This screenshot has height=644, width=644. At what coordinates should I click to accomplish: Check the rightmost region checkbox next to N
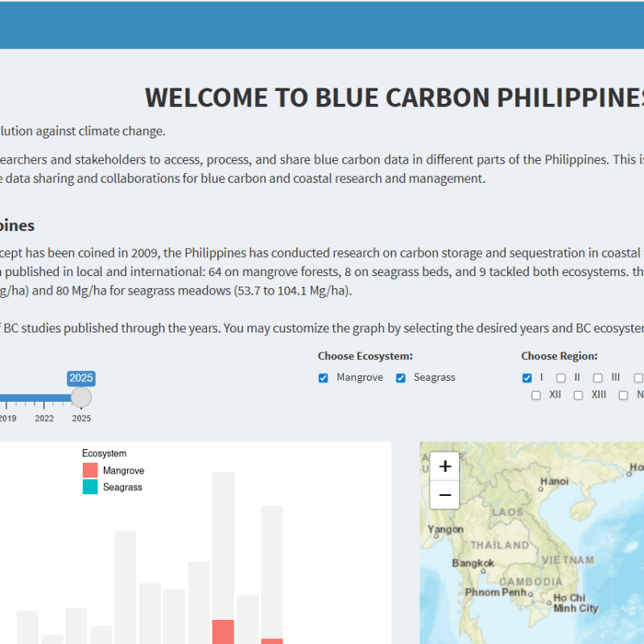coord(623,394)
